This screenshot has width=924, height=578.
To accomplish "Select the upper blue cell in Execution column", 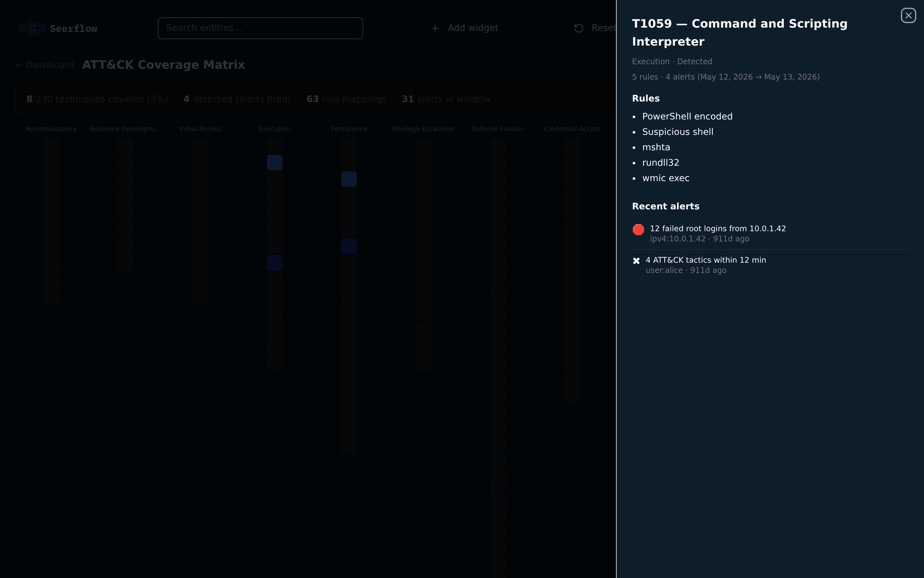I will pyautogui.click(x=275, y=162).
